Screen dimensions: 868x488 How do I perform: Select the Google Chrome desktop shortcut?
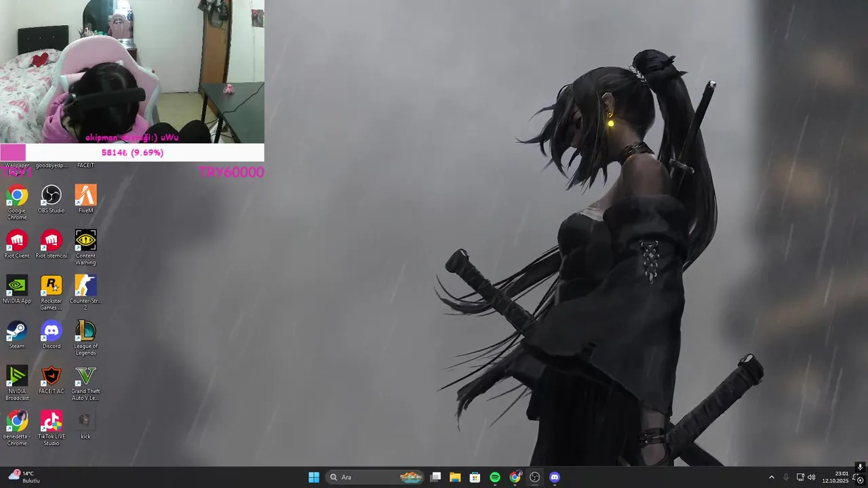[x=17, y=202]
